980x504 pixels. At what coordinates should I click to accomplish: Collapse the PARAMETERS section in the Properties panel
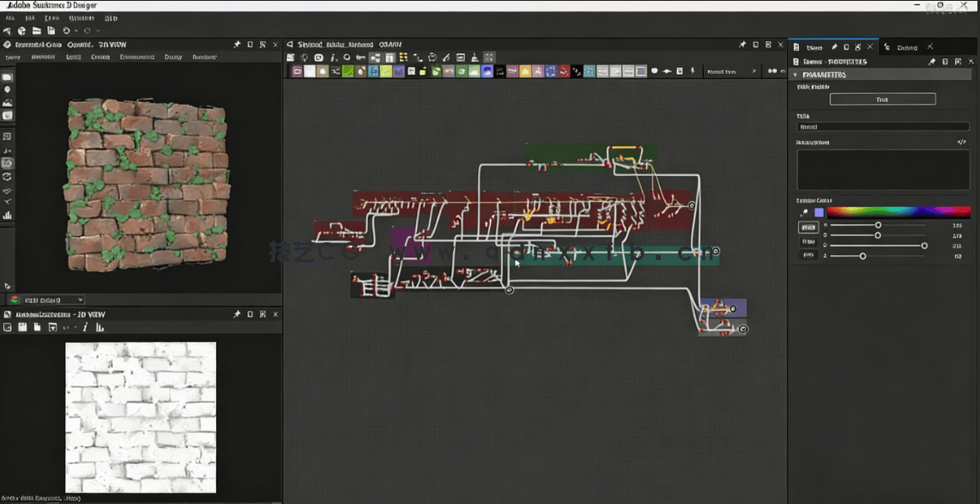coord(795,76)
